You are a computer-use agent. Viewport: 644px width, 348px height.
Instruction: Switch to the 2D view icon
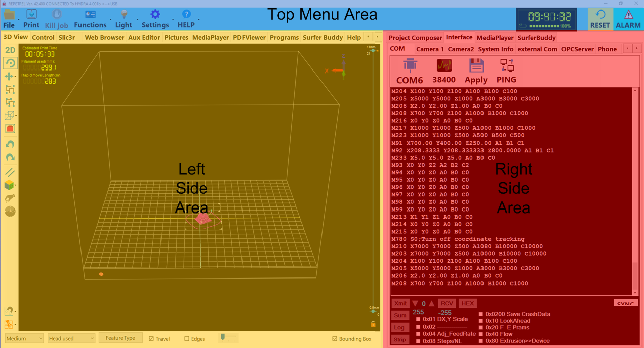(10, 50)
